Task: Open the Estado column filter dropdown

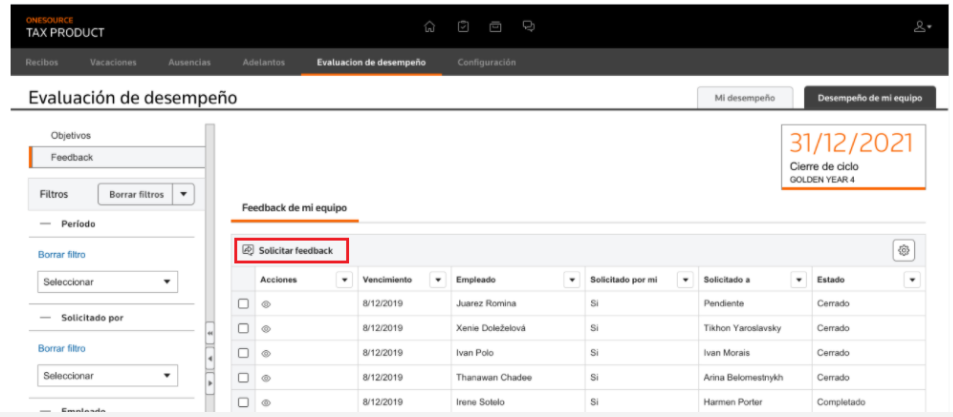Action: coord(911,280)
